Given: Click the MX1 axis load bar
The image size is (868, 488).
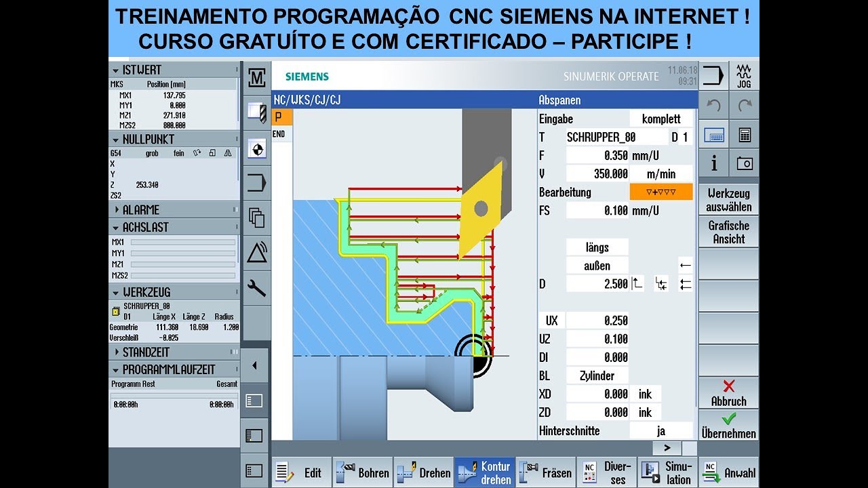Looking at the screenshot, I should tap(183, 242).
